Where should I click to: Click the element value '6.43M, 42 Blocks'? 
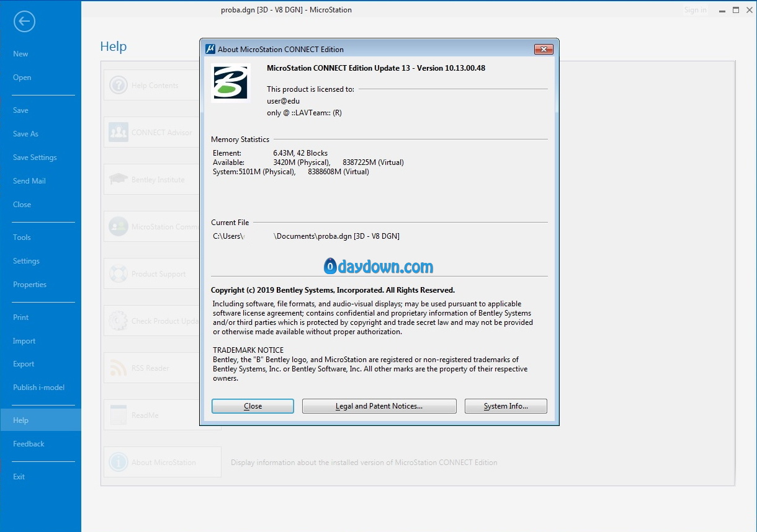tap(300, 153)
